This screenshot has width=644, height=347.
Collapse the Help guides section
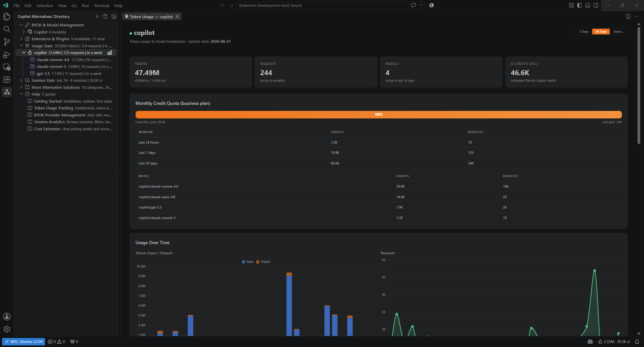point(21,94)
